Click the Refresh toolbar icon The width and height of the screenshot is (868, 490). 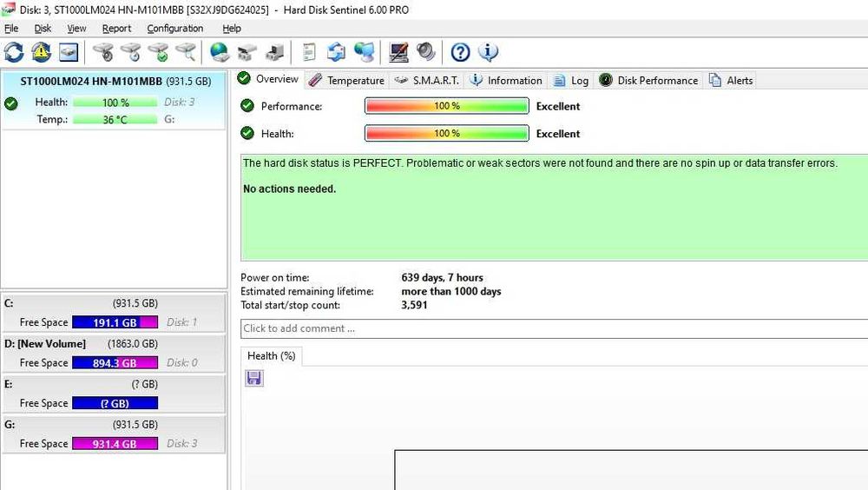pos(14,52)
